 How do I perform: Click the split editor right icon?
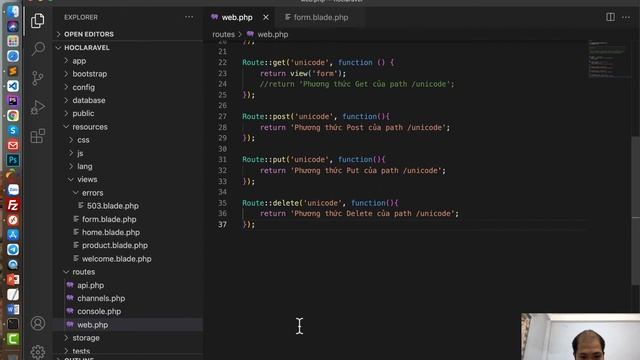610,17
